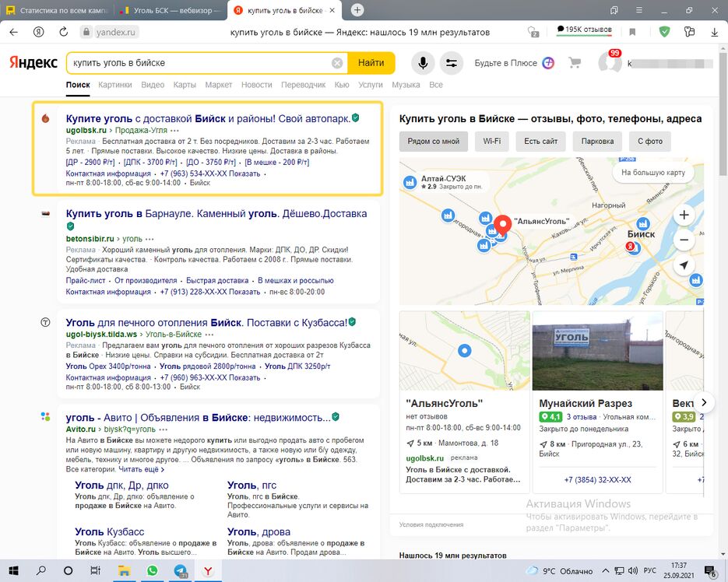Open a new browser tab with plus button
Image resolution: width=728 pixels, height=582 pixels.
coord(357,10)
